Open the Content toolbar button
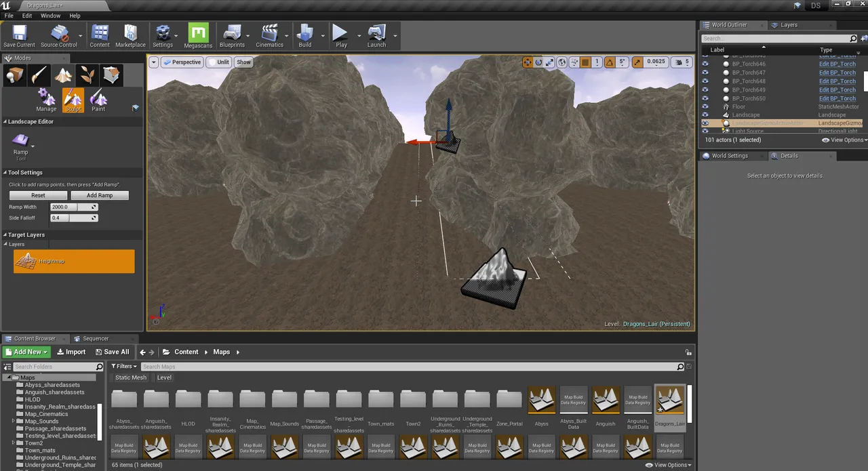Viewport: 868px width, 471px height. [100, 36]
